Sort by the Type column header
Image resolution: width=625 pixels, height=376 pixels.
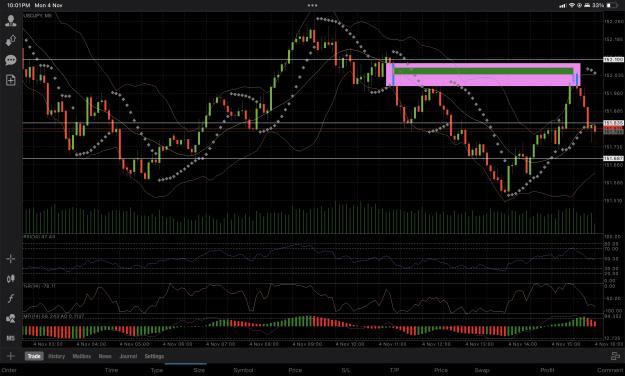pos(157,370)
